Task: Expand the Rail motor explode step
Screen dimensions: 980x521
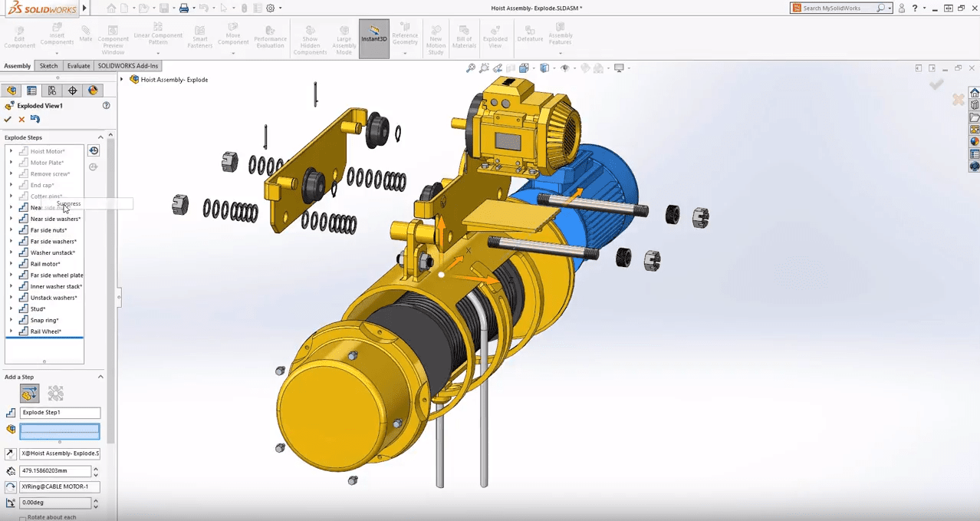Action: point(11,264)
